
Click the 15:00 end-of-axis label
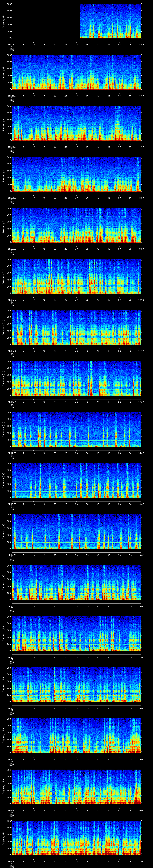pyautogui.click(x=141, y=555)
